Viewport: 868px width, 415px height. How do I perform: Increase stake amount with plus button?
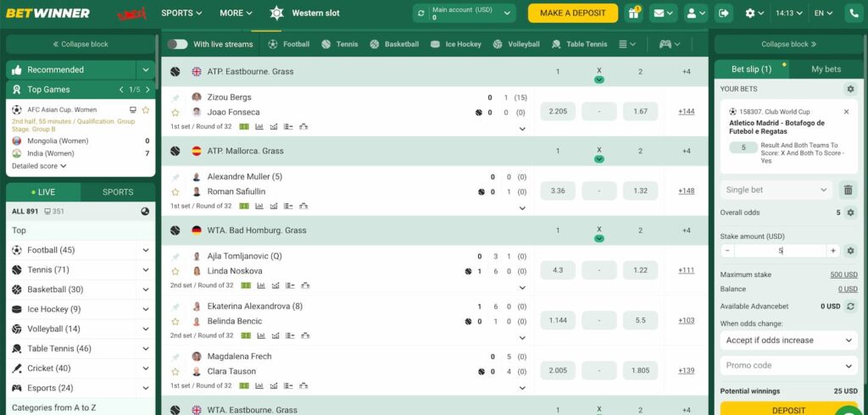[832, 251]
